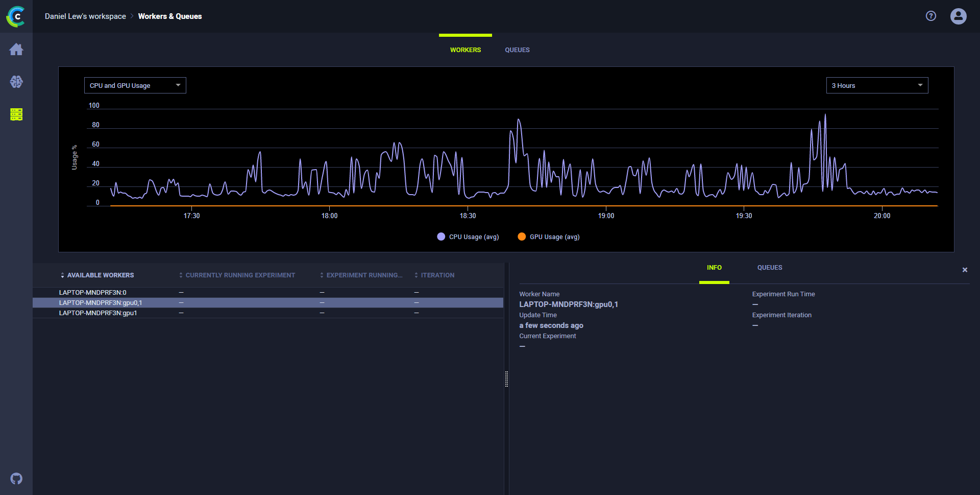980x495 pixels.
Task: Open the Home dashboard from sidebar
Action: (x=16, y=50)
